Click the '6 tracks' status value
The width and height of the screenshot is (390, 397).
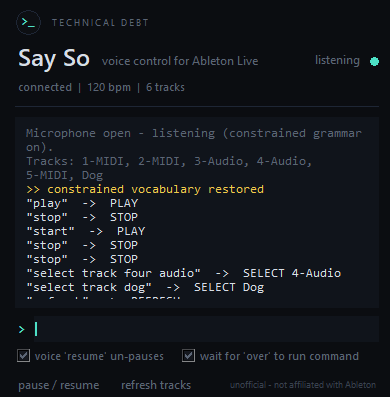165,87
